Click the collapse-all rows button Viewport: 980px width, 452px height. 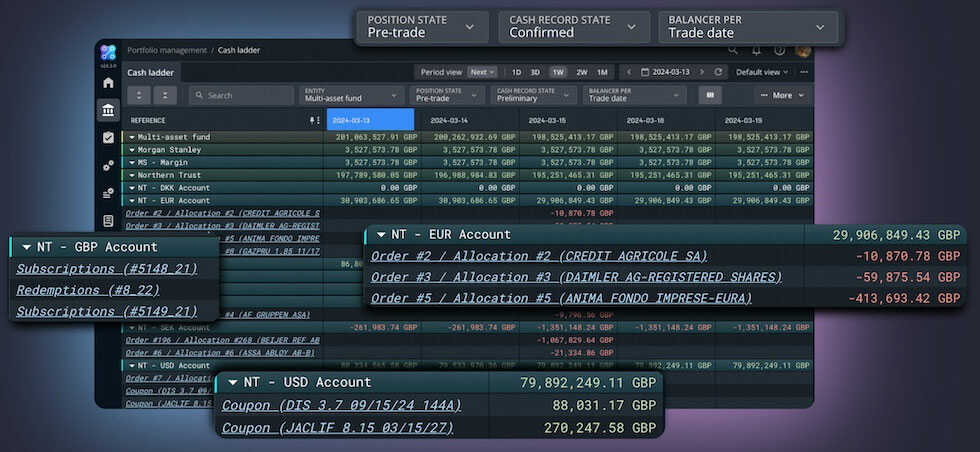(165, 95)
